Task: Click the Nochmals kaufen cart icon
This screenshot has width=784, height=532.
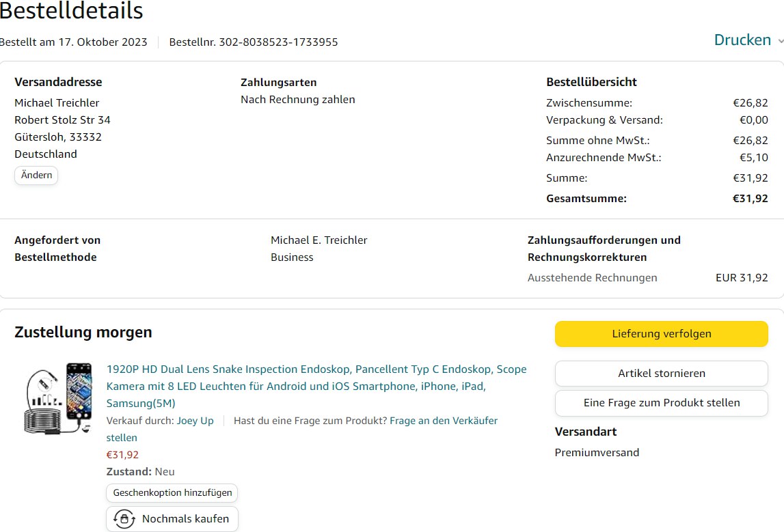Action: 124,519
